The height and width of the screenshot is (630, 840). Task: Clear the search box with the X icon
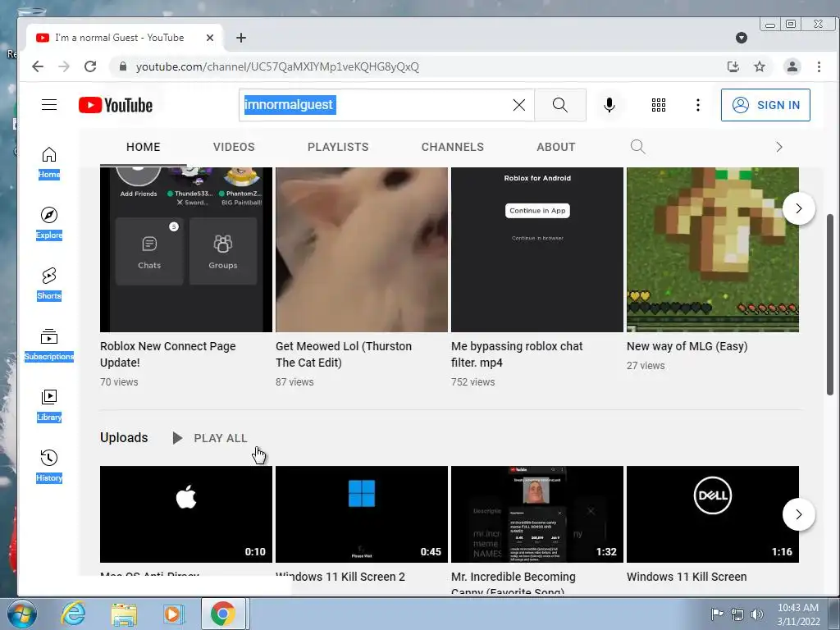coord(518,105)
